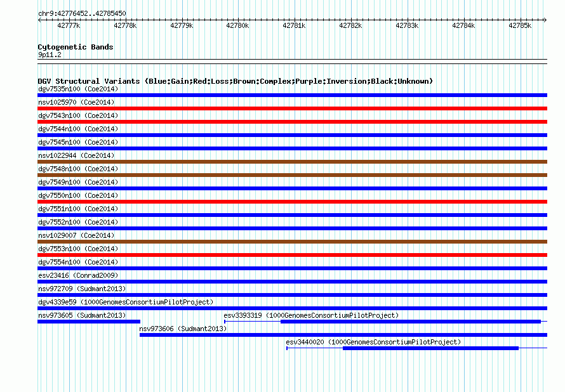This screenshot has width=565, height=392.
Task: Select the dgv7552n100 (Coe2014) label
Action: coord(78,222)
